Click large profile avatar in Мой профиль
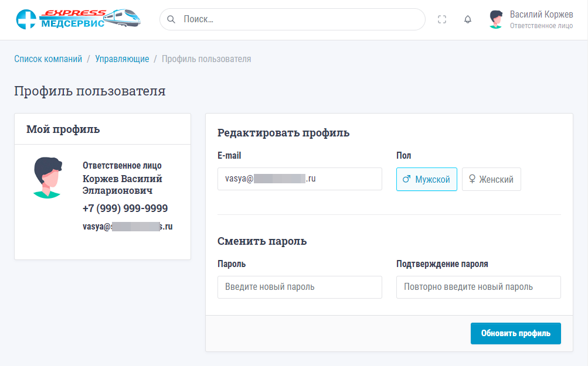The image size is (588, 366). tap(47, 178)
